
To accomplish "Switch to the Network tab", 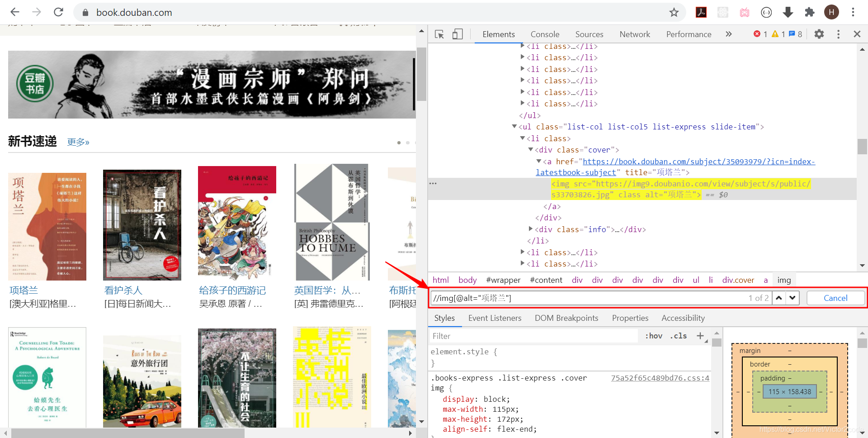I will pos(635,34).
